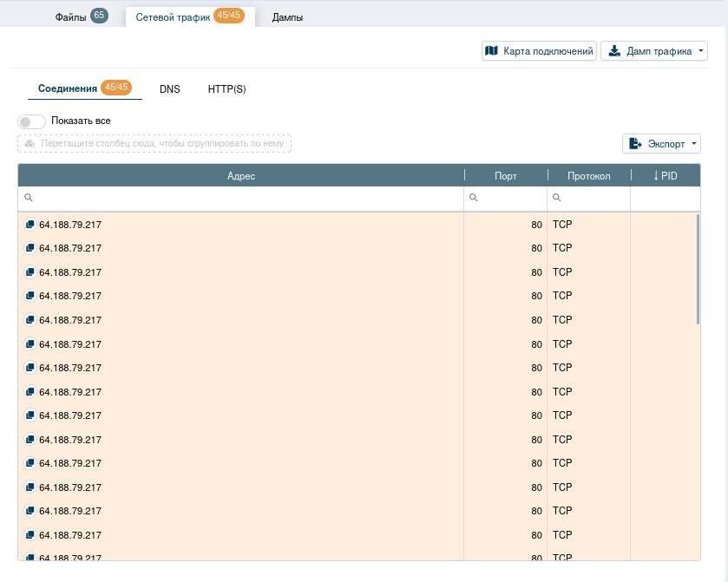Open Карта подключений button
Screen dimensions: 728x582
pos(539,52)
